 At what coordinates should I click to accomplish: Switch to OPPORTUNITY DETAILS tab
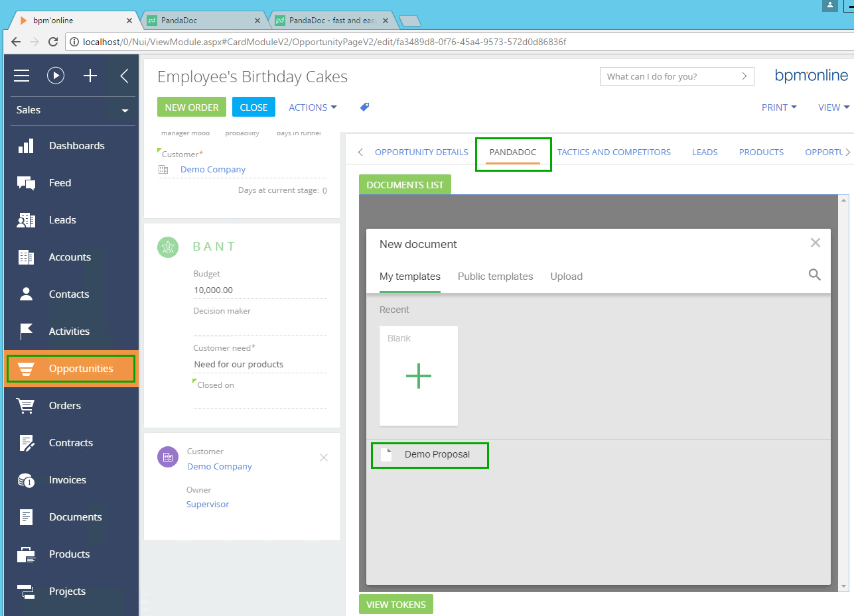click(x=421, y=153)
